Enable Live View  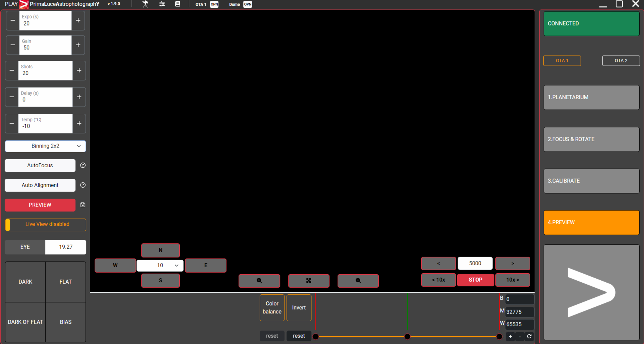45,224
